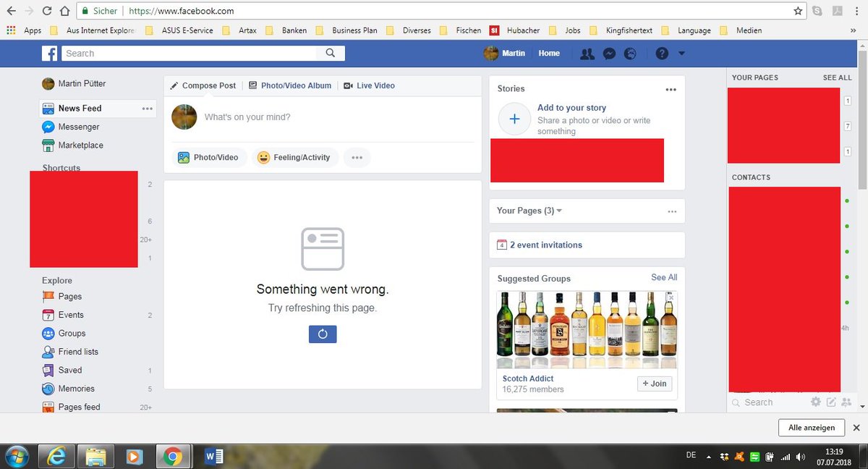Reload the page in Chrome
Viewport: 868px width, 469px height.
46,11
